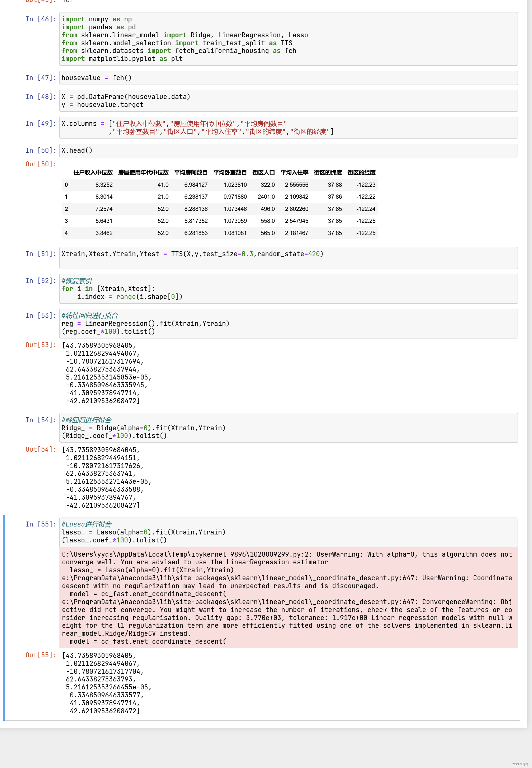532x768 pixels.
Task: Click table value 5.6431 in row 3
Action: click(104, 221)
